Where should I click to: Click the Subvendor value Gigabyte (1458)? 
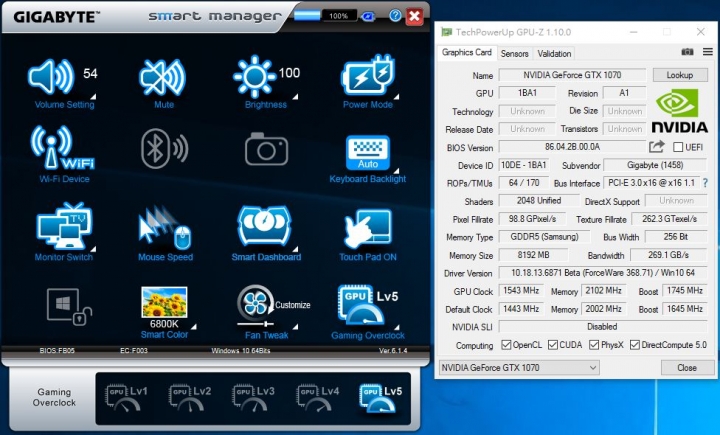coord(655,165)
